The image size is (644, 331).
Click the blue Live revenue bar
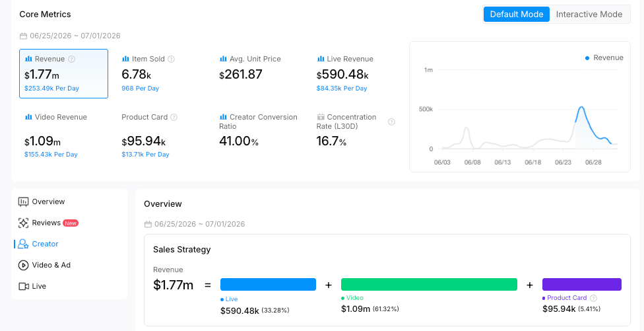pos(268,285)
